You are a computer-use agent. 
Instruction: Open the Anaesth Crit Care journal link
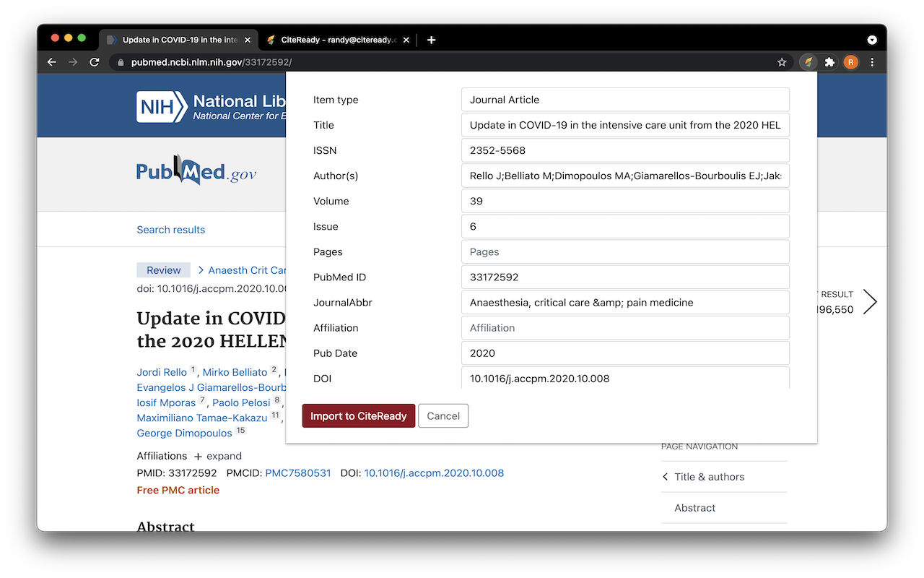[248, 270]
